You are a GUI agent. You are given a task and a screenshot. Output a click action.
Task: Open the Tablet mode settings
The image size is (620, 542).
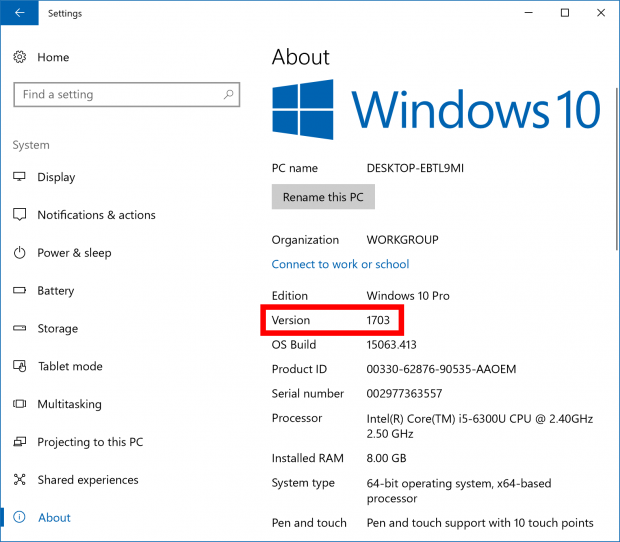70,366
